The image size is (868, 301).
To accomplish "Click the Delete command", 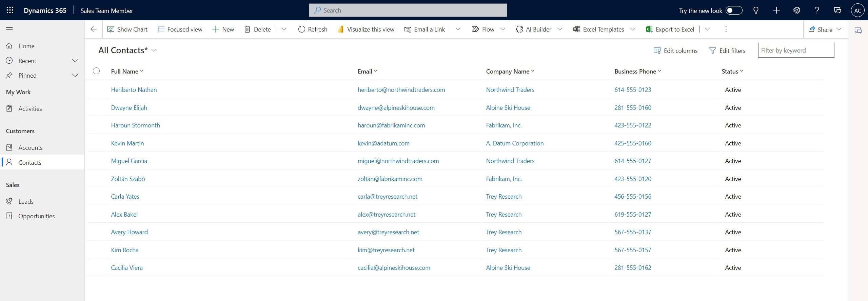I will point(258,29).
